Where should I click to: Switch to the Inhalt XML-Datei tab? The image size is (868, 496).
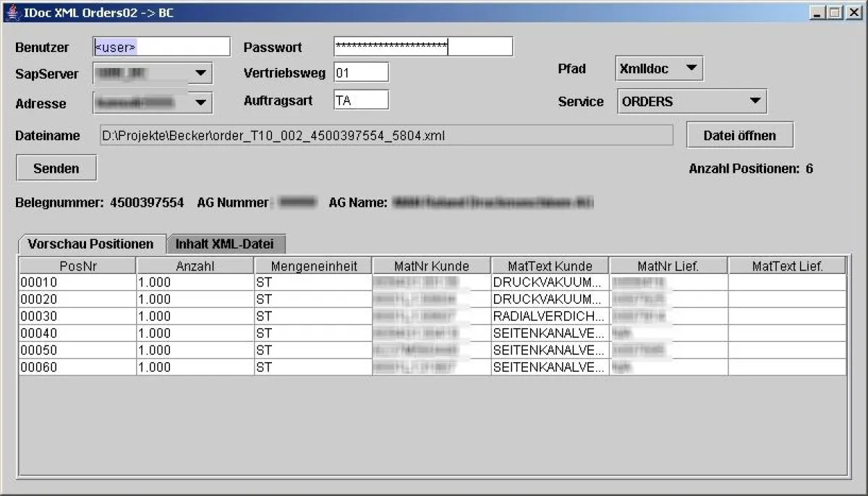226,244
